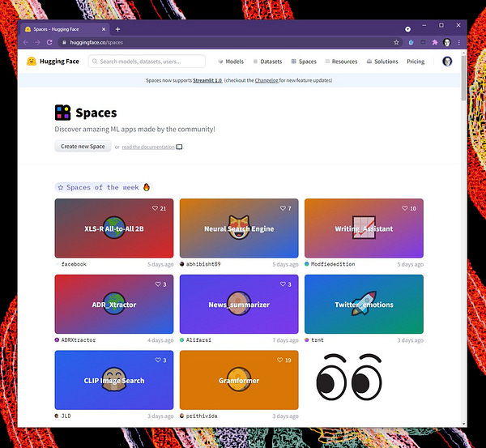
Task: Follow the read the documentation link
Action: (x=147, y=147)
